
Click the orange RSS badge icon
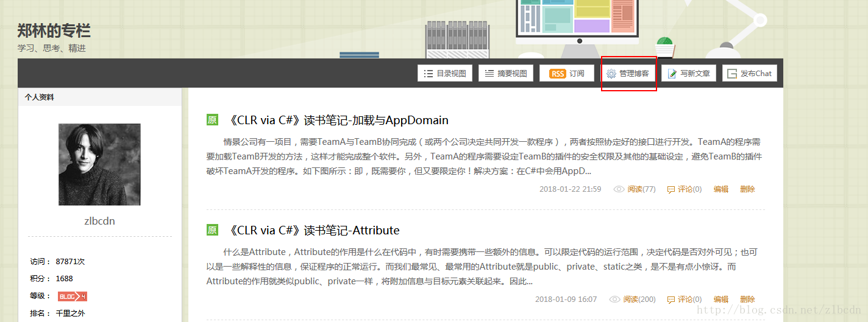(x=557, y=74)
